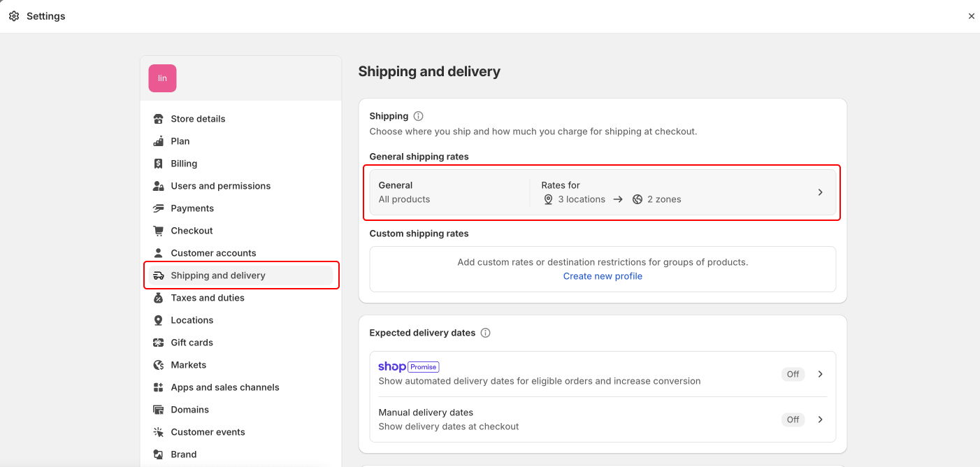Click the Store details shop icon
980x467 pixels.
158,119
